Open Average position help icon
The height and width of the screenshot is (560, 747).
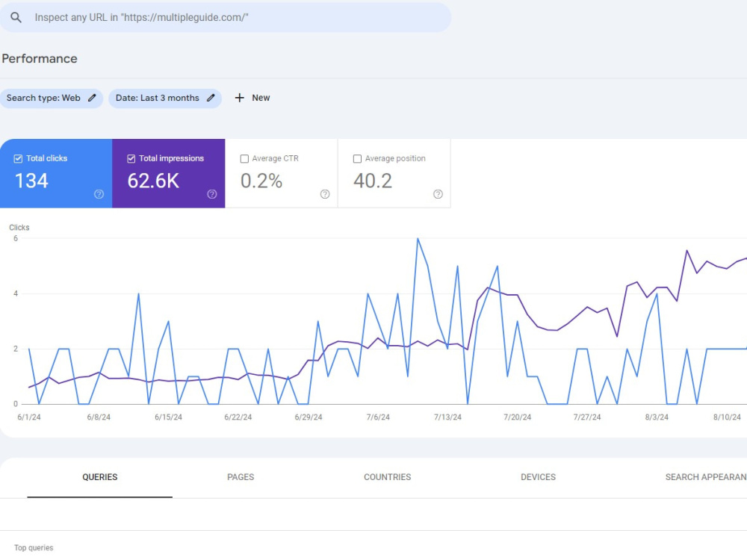click(438, 194)
